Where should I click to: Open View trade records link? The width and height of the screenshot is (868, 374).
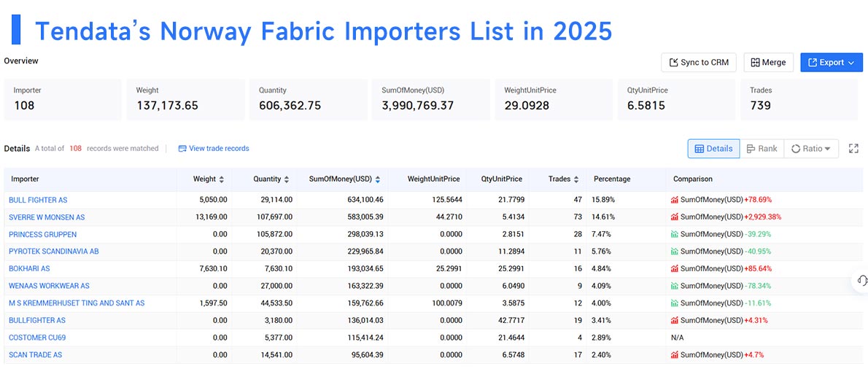tap(214, 148)
